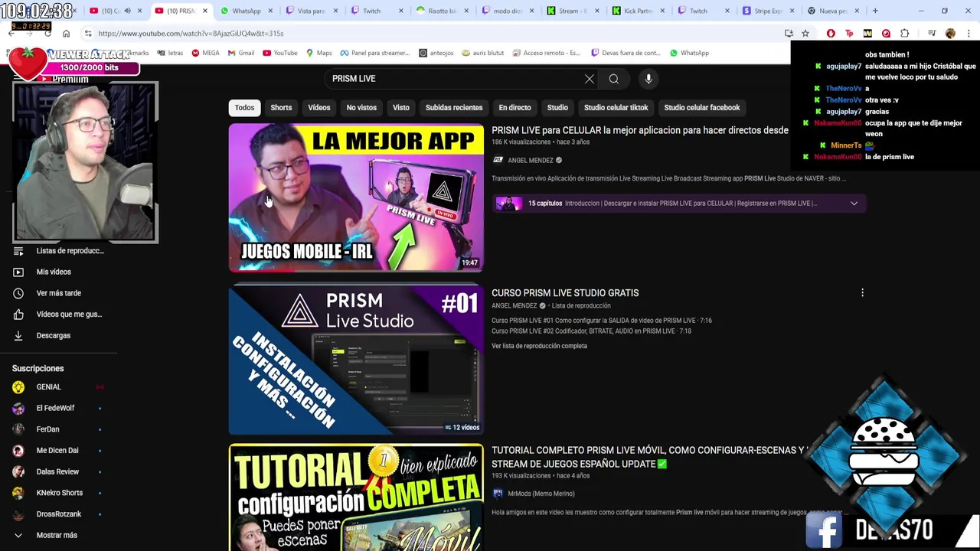
Task: Open the TUTORIAL configuración COMPLETA thumbnail
Action: (356, 497)
